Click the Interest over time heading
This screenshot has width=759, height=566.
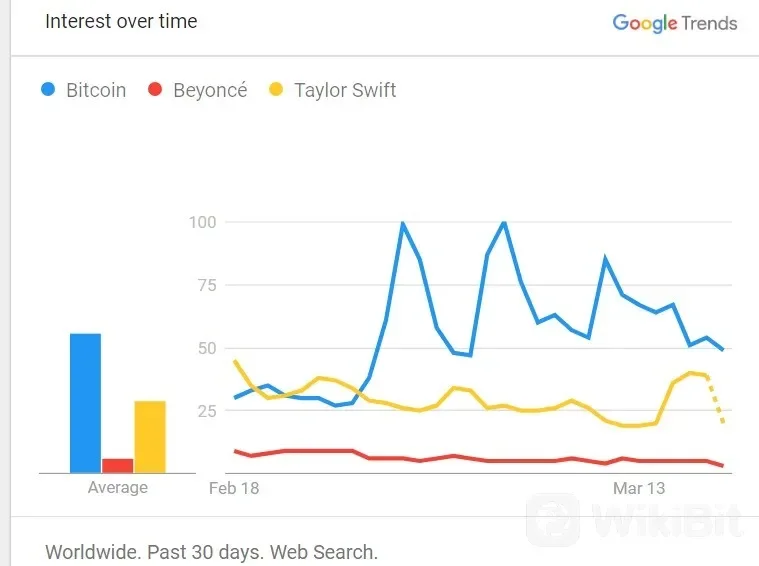coord(121,22)
